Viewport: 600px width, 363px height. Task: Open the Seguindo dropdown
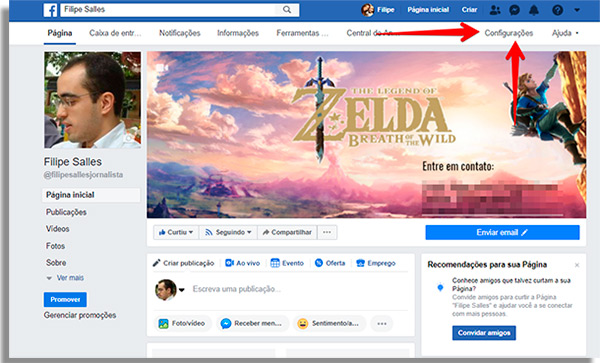[x=228, y=232]
